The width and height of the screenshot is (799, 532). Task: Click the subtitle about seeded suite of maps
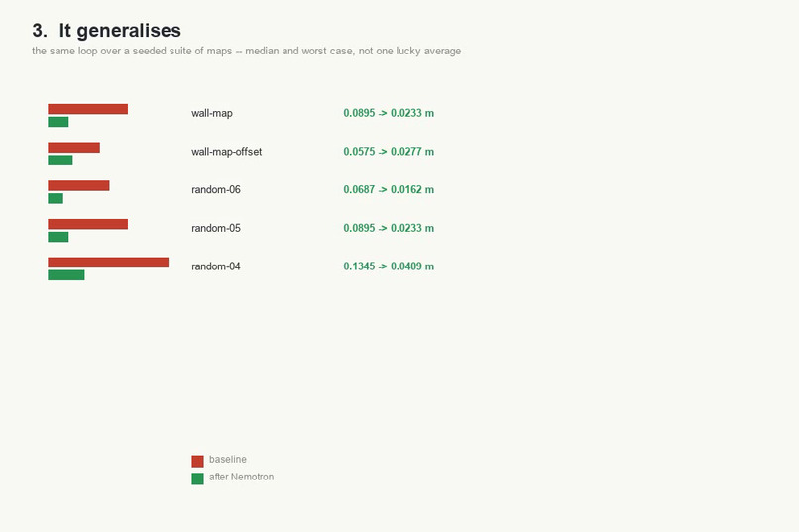click(246, 51)
